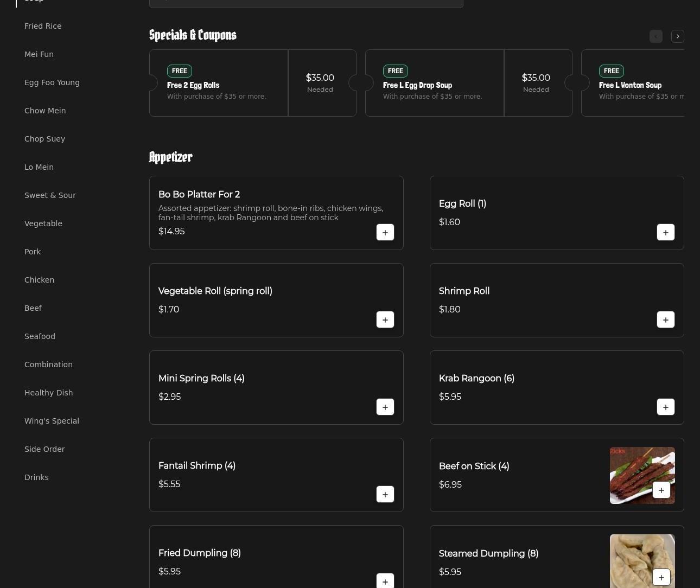Screen dimensions: 700x588
Task: Click Mini Spring Rolls (4) item name
Action: click(x=201, y=379)
